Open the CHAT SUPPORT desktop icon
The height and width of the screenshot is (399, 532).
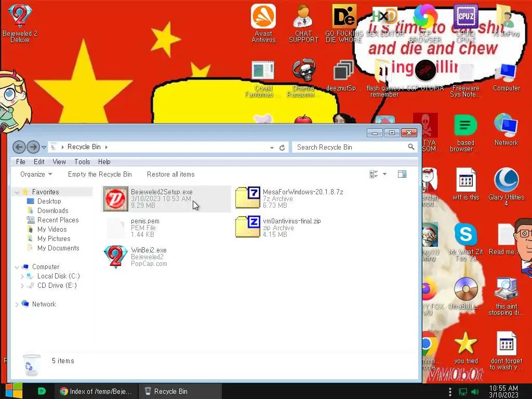pos(303,23)
